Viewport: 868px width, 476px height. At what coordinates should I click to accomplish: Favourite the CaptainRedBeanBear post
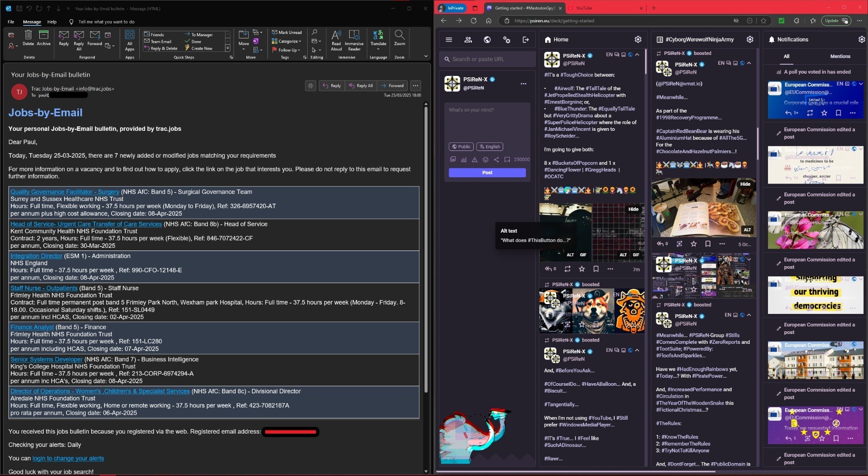coord(693,244)
